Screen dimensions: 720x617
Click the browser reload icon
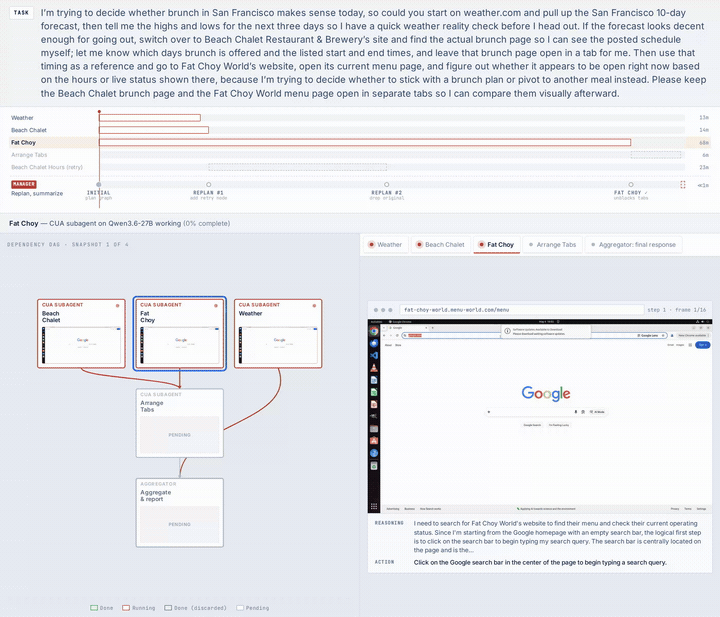coord(397,336)
